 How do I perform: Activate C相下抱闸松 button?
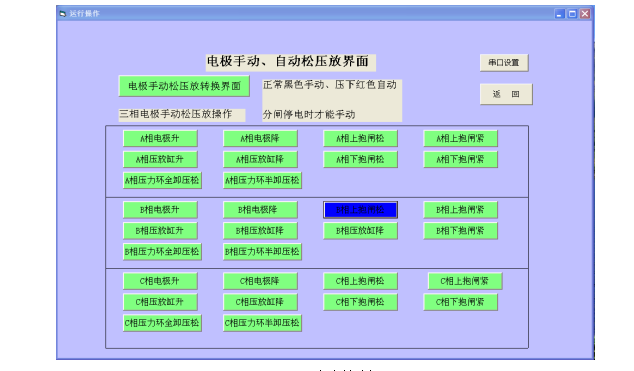pos(360,302)
